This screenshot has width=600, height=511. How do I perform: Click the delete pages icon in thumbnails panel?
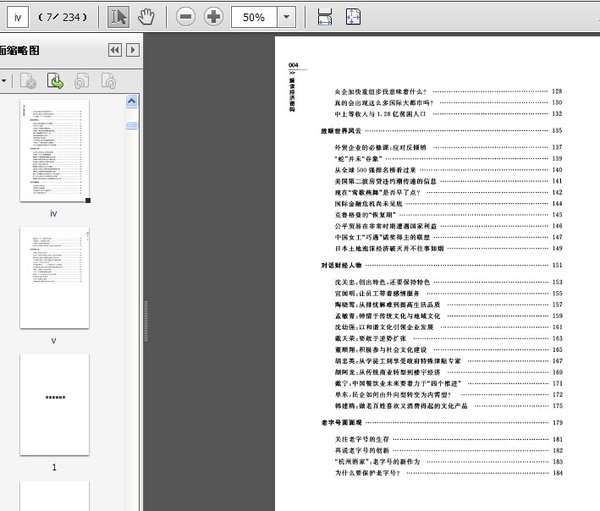point(28,81)
